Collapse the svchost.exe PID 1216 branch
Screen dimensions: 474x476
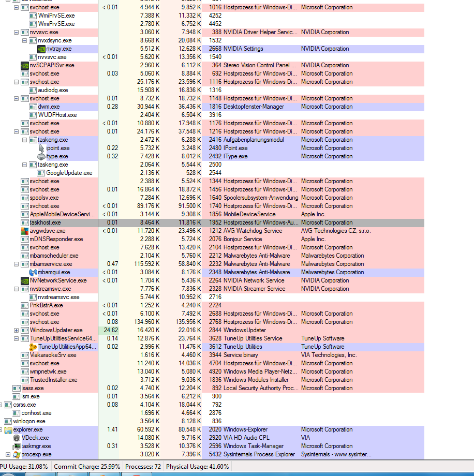tap(17, 132)
